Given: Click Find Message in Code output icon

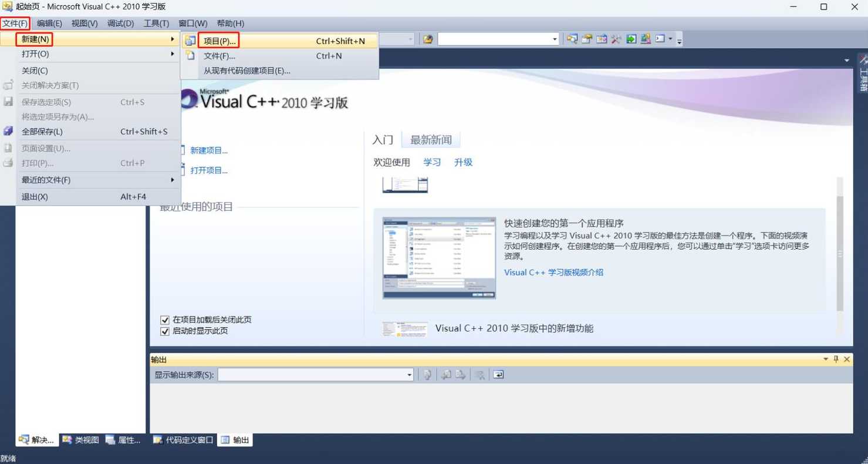Looking at the screenshot, I should point(427,375).
